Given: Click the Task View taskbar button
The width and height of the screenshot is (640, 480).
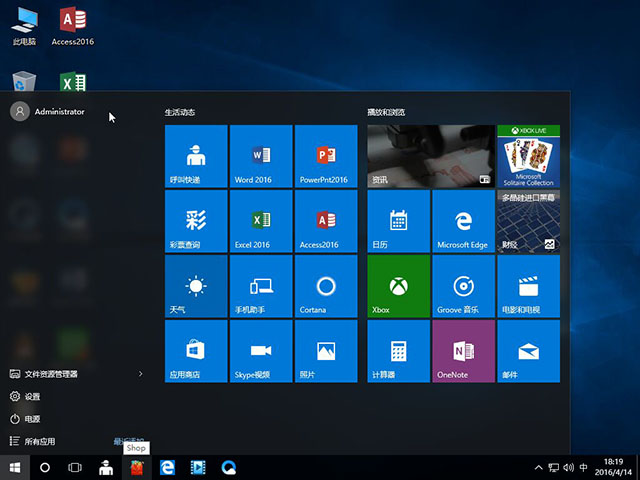Looking at the screenshot, I should pos(75,467).
